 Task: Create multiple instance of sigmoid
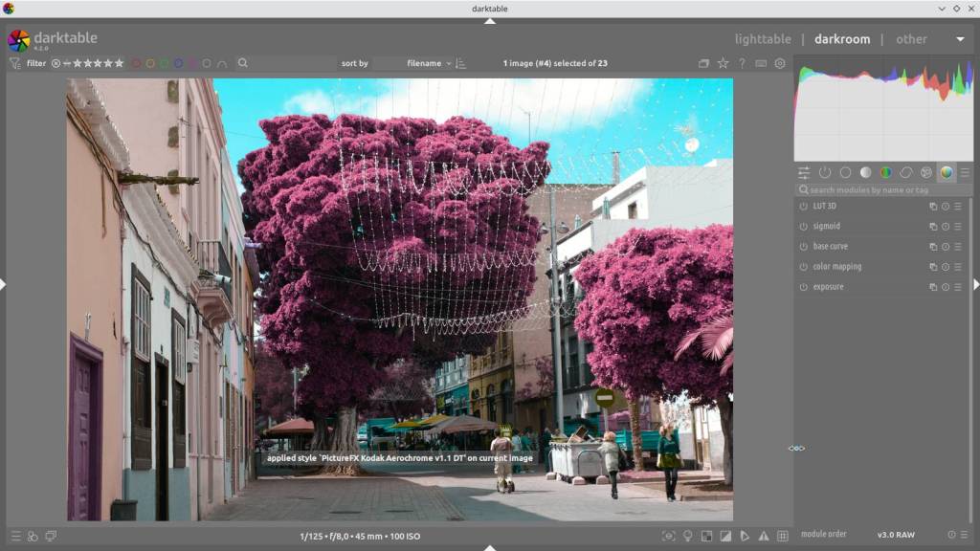coord(932,226)
